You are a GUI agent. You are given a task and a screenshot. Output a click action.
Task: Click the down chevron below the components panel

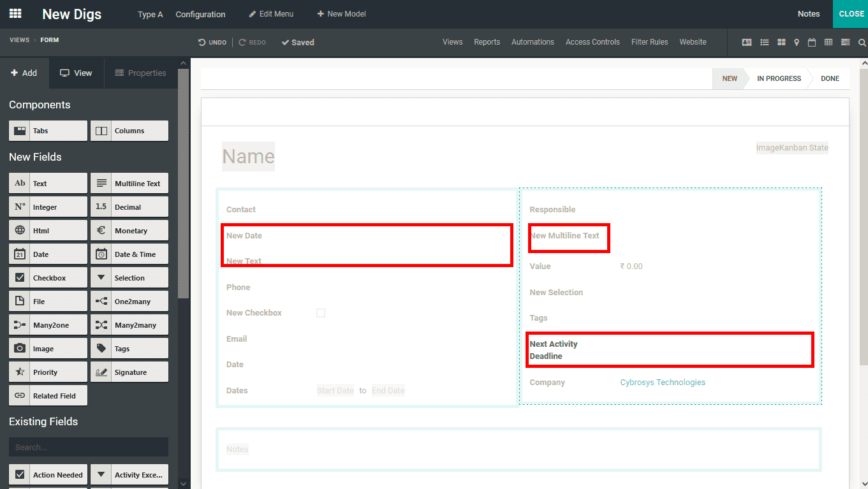click(184, 483)
